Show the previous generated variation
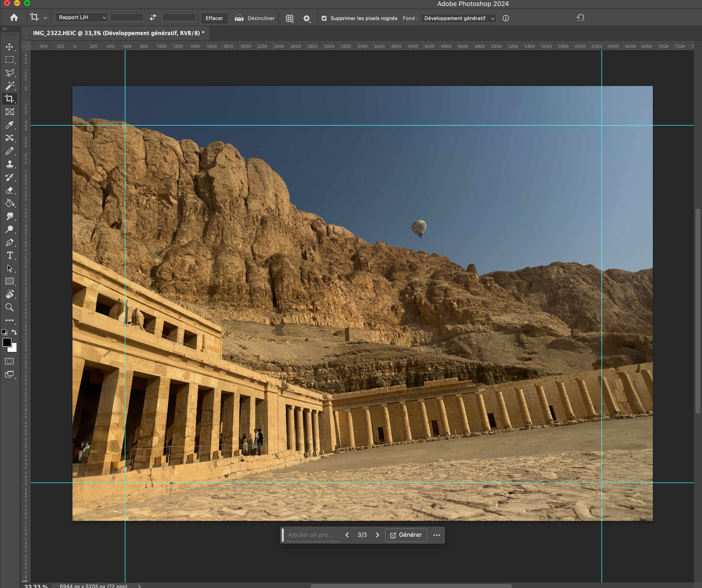Image resolution: width=702 pixels, height=588 pixels. pyautogui.click(x=347, y=535)
